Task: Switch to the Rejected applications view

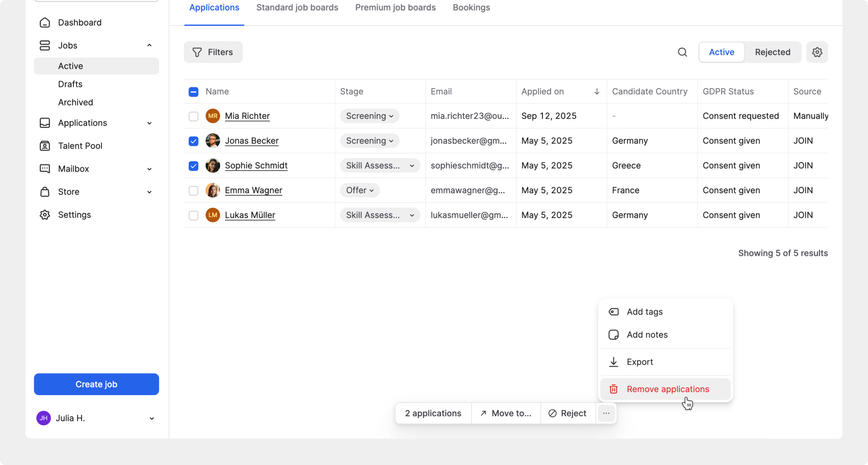Action: pyautogui.click(x=772, y=52)
